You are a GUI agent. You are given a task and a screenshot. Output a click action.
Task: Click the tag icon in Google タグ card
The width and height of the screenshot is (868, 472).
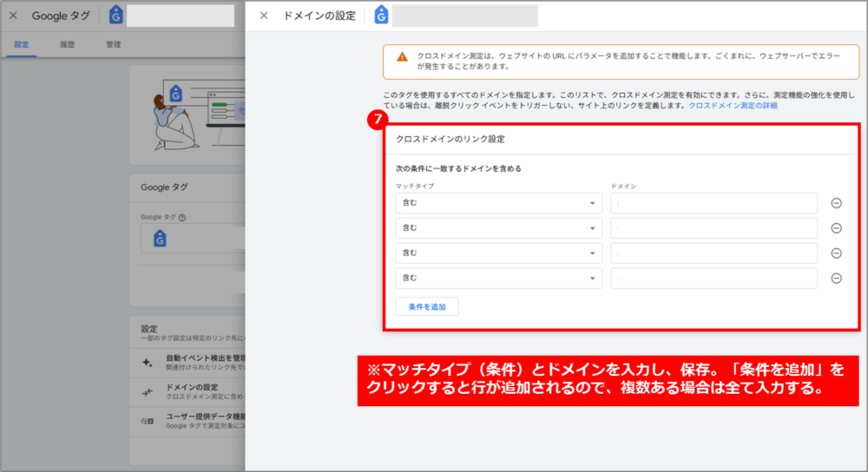point(160,239)
